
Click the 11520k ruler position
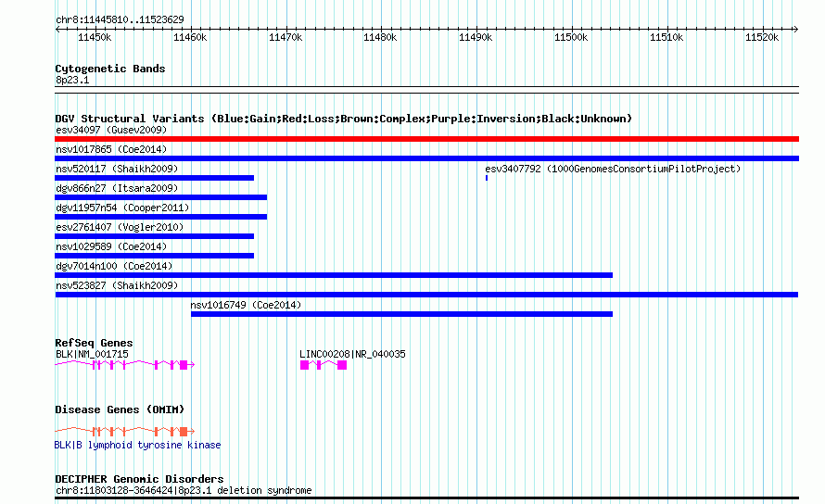pyautogui.click(x=761, y=37)
